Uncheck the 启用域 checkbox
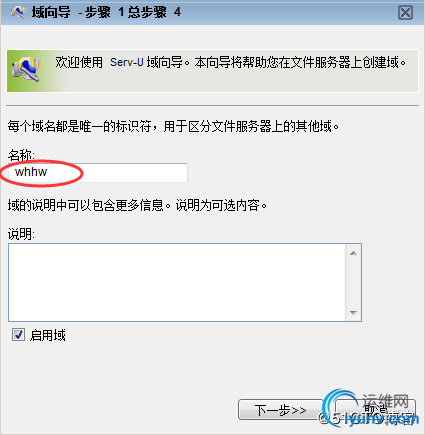The width and height of the screenshot is (425, 435). [x=18, y=334]
